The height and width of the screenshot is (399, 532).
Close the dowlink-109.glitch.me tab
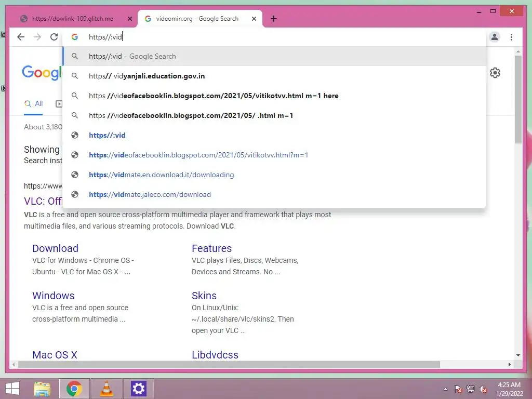coord(129,19)
